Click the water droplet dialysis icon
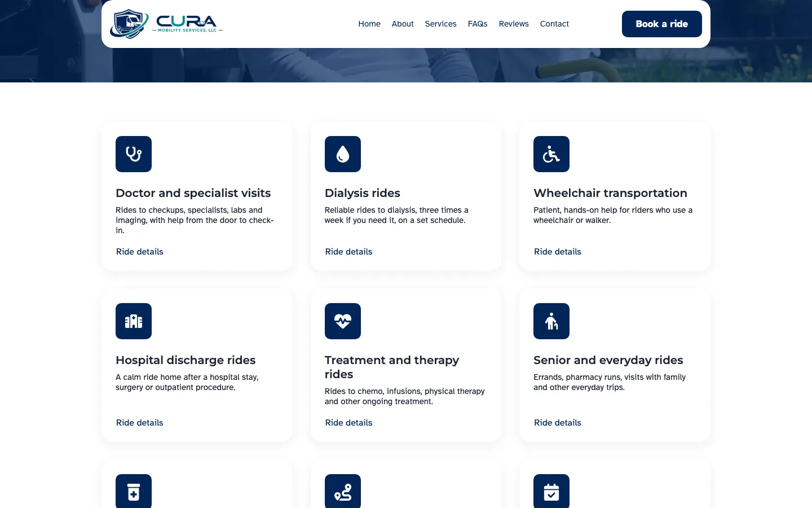812x508 pixels. point(343,154)
